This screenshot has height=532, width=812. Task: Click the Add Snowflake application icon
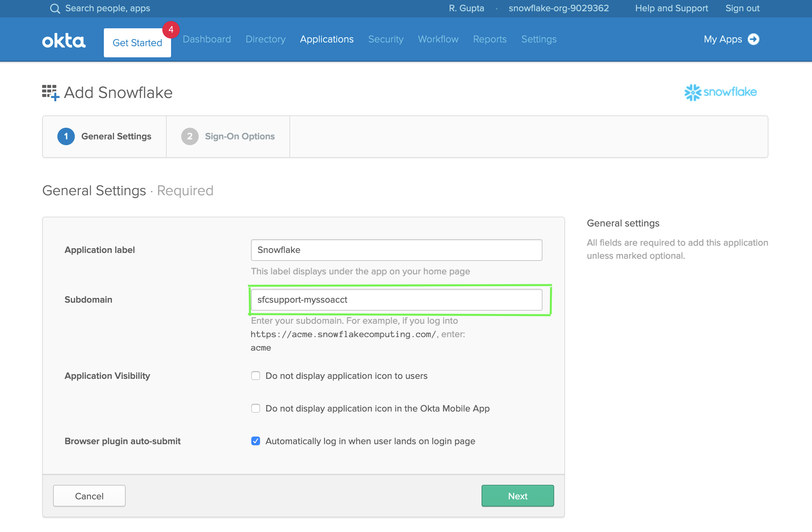point(50,92)
